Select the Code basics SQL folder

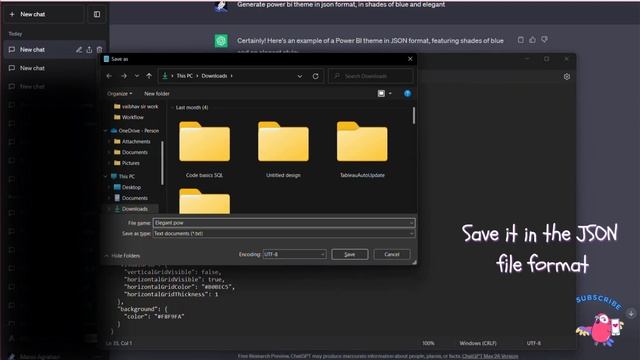click(204, 150)
